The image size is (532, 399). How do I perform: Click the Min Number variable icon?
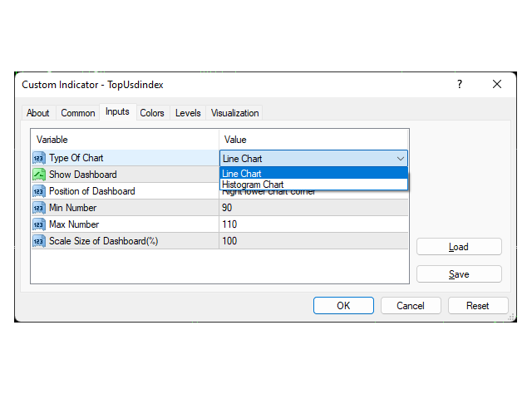tap(39, 208)
